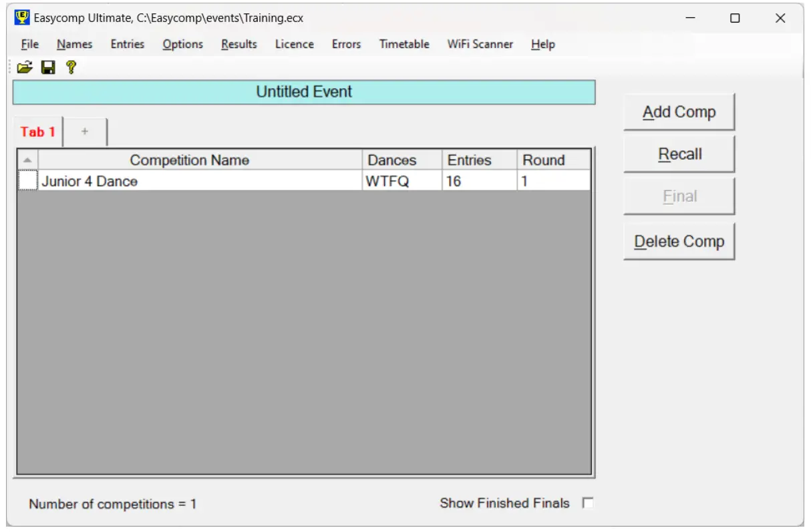Viewport: 811px width, 532px height.
Task: Open the Errors menu
Action: coord(346,44)
